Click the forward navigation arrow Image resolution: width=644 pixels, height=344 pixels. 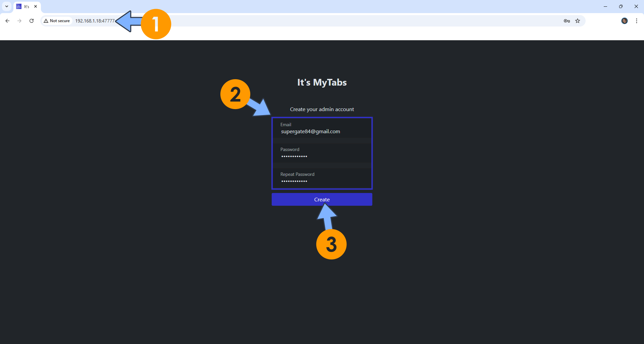coord(19,21)
